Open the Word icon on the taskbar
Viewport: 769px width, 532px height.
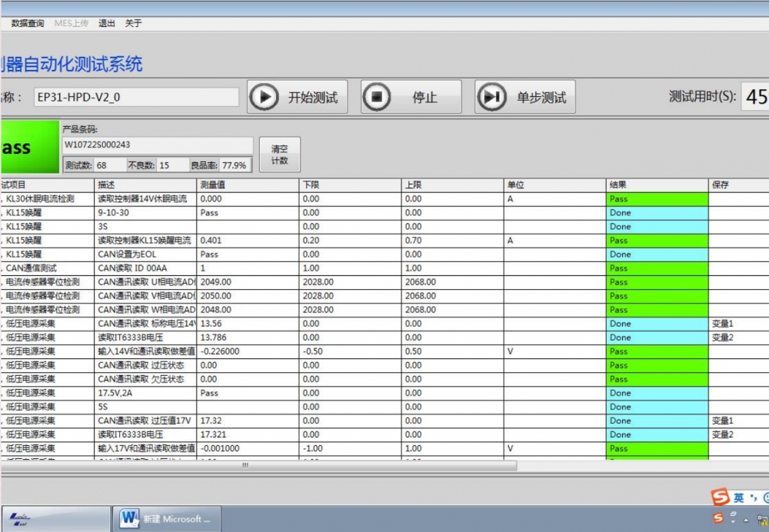pos(129,519)
